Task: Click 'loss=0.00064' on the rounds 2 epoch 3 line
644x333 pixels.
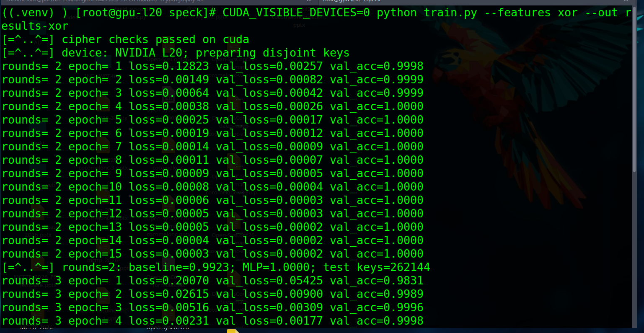Action: [x=169, y=93]
